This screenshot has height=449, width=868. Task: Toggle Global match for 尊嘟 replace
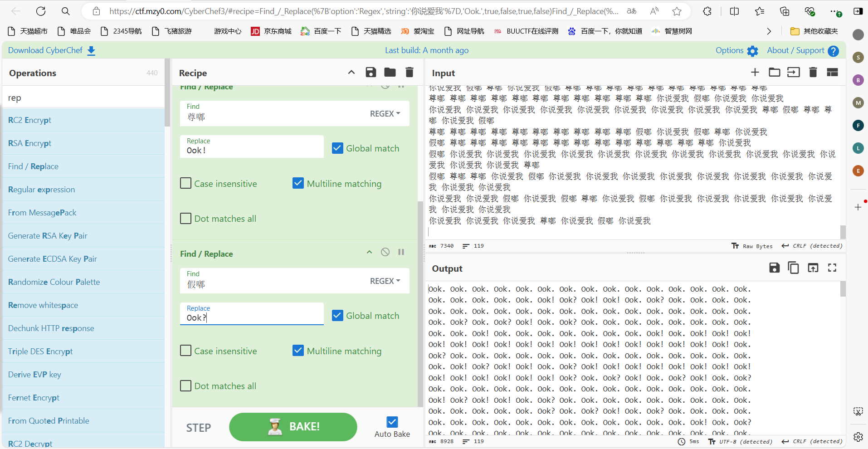[x=337, y=148]
